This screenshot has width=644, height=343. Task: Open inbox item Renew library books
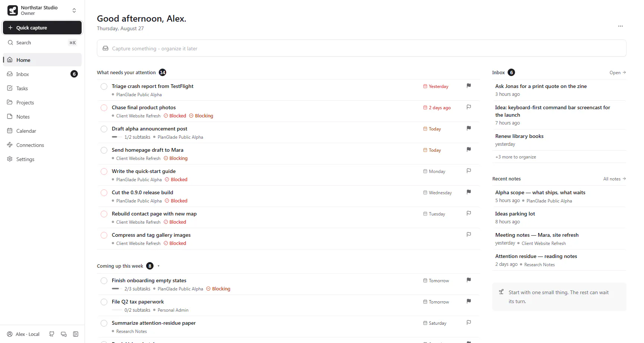pyautogui.click(x=559, y=140)
